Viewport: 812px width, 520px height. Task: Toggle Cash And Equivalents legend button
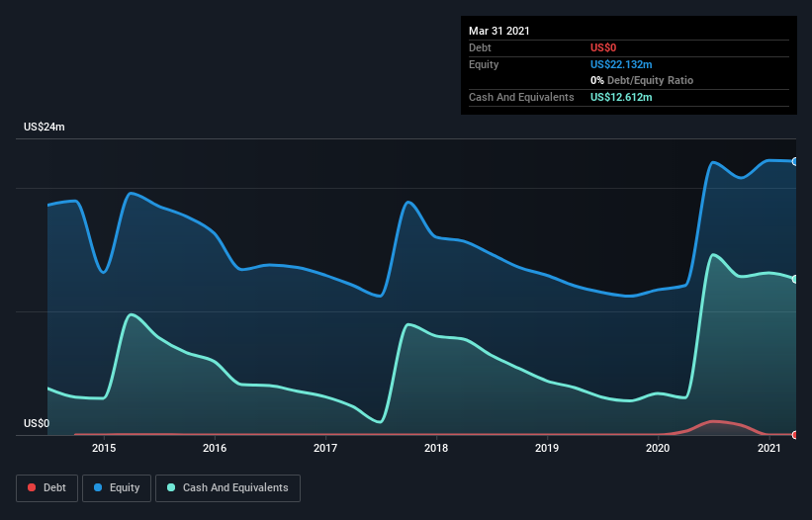coord(227,488)
